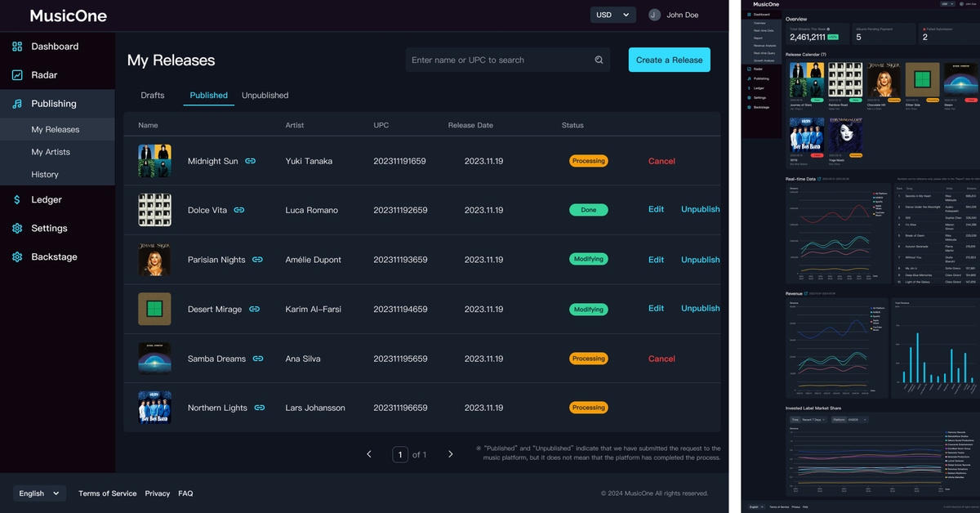The height and width of the screenshot is (513, 980).
Task: Click the release name search field
Action: coord(498,60)
